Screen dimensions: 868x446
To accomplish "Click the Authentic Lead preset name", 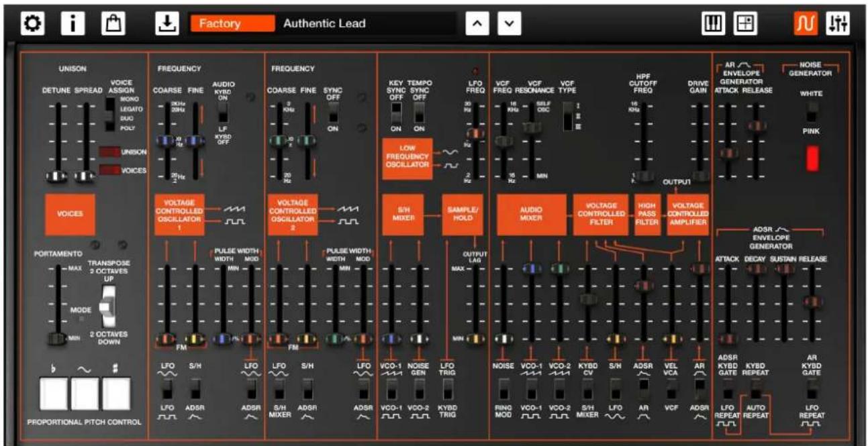I will [x=324, y=23].
